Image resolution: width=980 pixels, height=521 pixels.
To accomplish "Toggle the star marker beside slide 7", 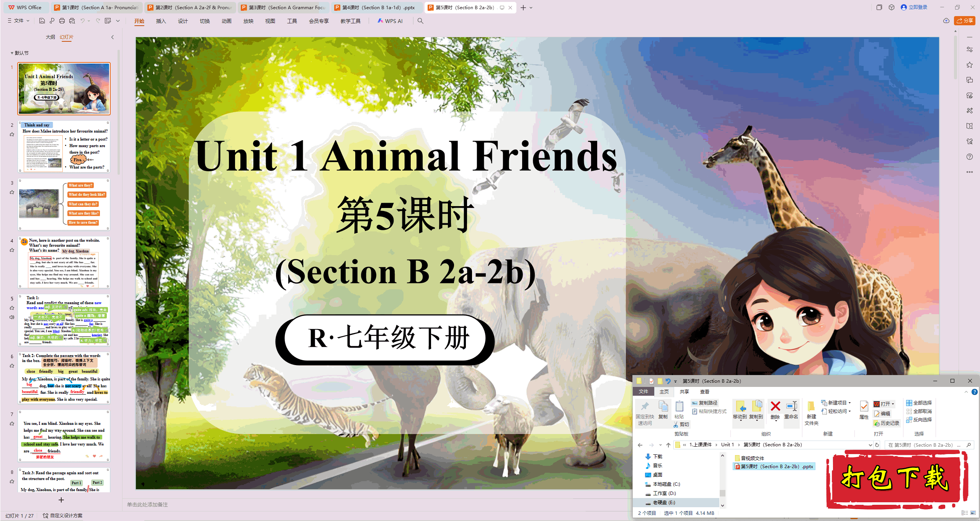I will point(12,424).
